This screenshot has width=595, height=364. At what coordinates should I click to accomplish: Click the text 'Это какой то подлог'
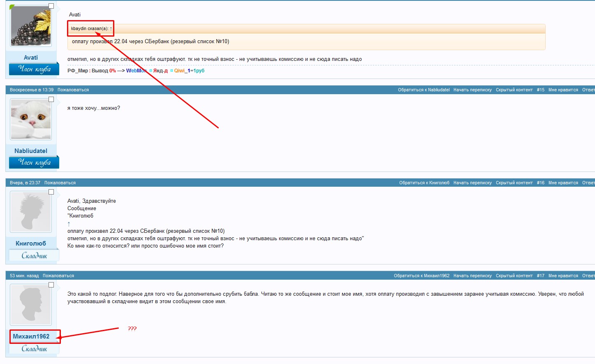pyautogui.click(x=93, y=294)
